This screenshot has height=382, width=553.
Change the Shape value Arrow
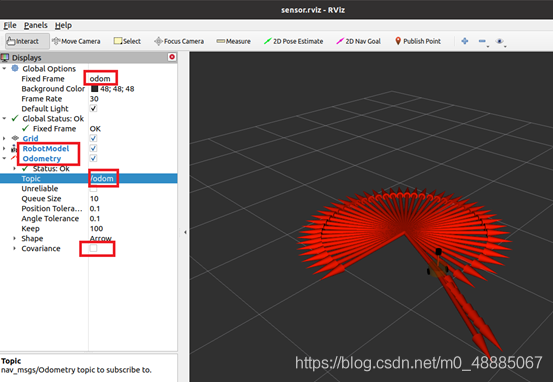click(x=101, y=238)
